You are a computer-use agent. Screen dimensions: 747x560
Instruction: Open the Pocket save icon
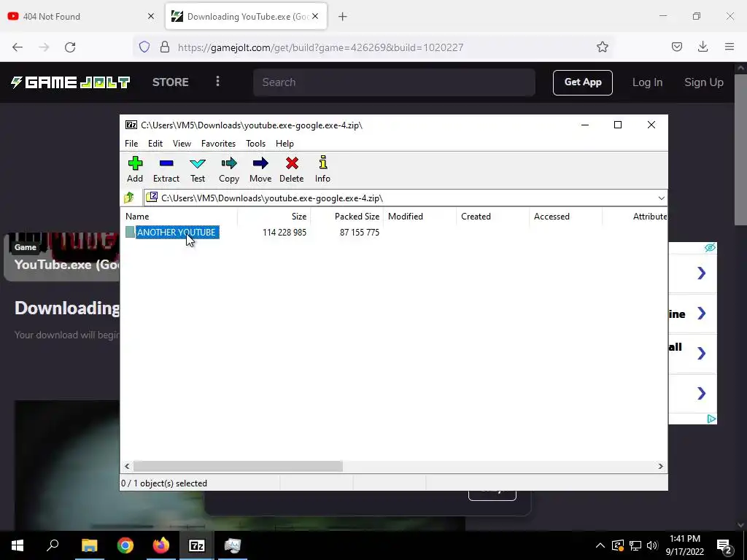click(x=676, y=47)
